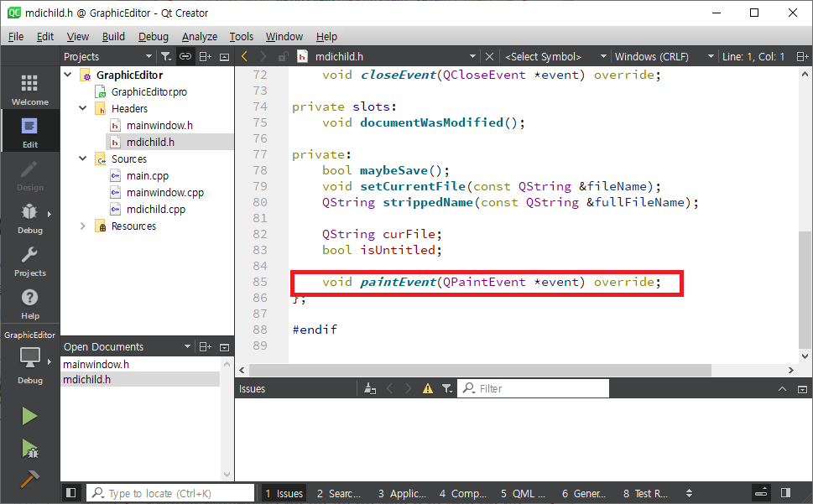Open Windows (CRLF) line ending dropdown
Viewport: 813px width, 504px height.
pos(711,56)
